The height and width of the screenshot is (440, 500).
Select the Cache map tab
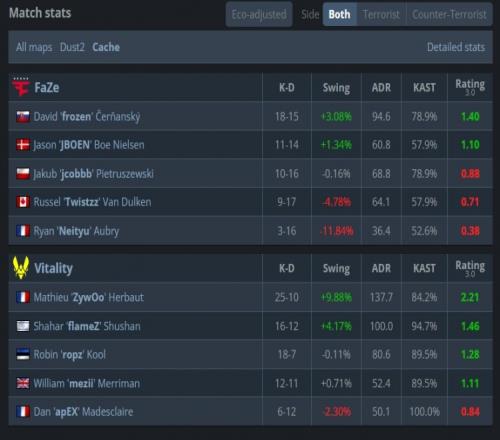(x=106, y=47)
